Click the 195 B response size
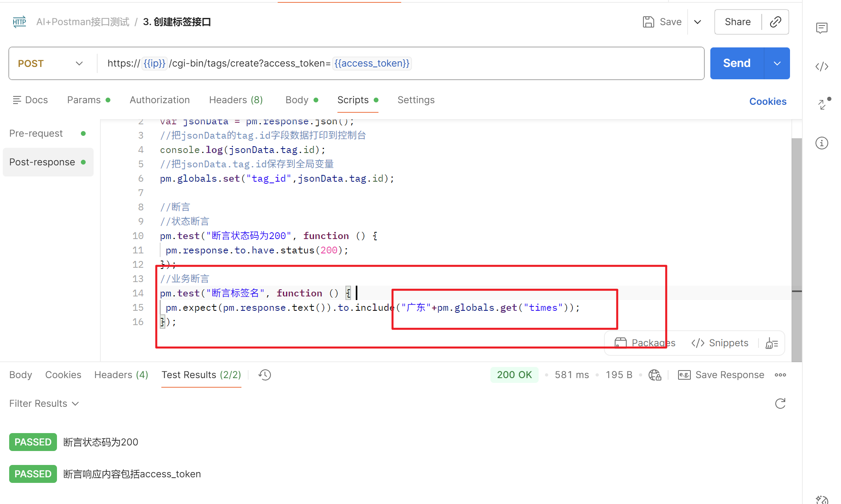Screen dimensions: 841x504 [x=619, y=375]
